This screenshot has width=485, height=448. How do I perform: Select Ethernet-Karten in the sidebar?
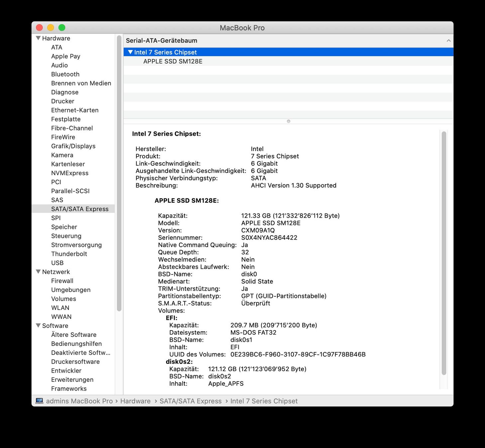75,110
